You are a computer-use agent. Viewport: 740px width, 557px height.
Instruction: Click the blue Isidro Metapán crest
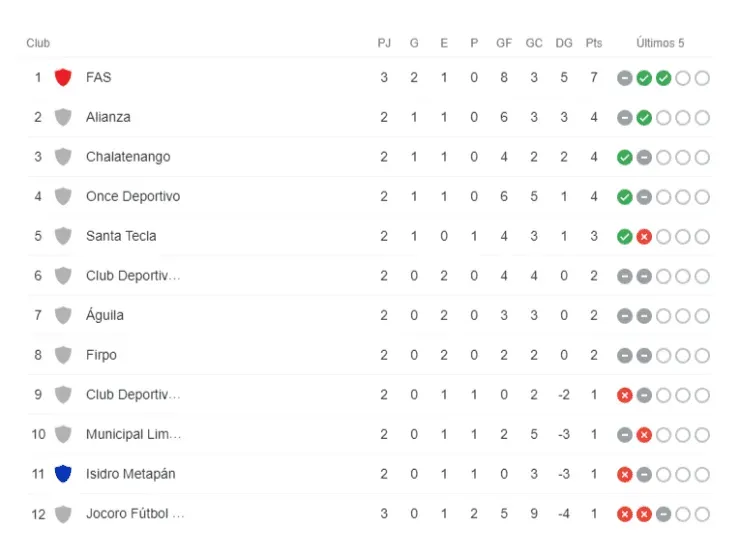click(63, 474)
